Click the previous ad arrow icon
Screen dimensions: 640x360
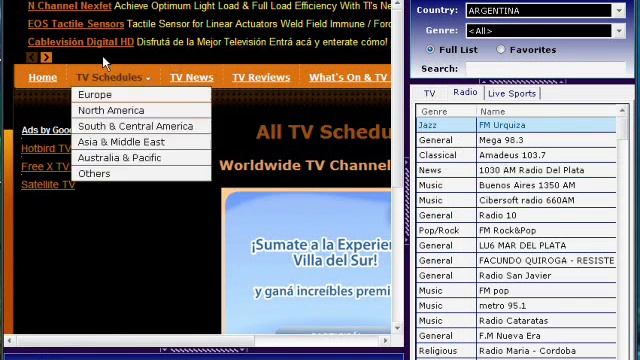(32, 58)
